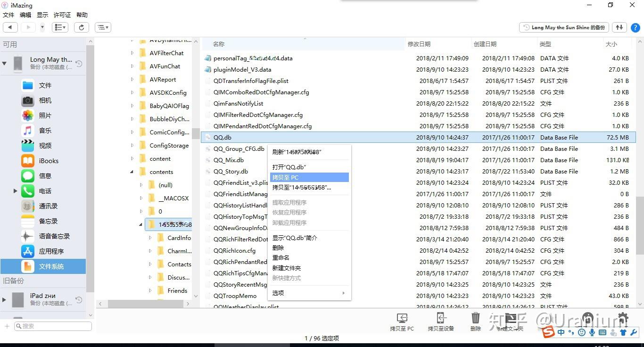
Task: Open the navigation history dropdown arrow
Action: pyautogui.click(x=42, y=27)
